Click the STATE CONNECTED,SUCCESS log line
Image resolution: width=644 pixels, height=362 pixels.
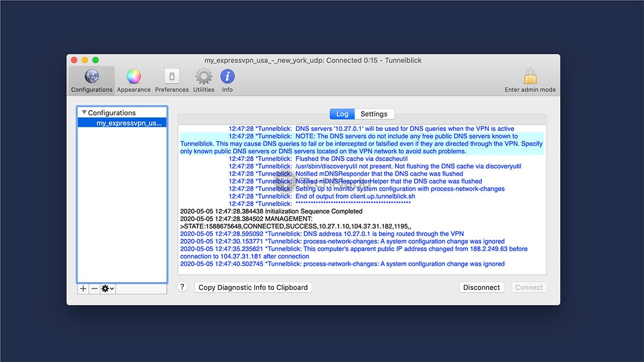296,226
